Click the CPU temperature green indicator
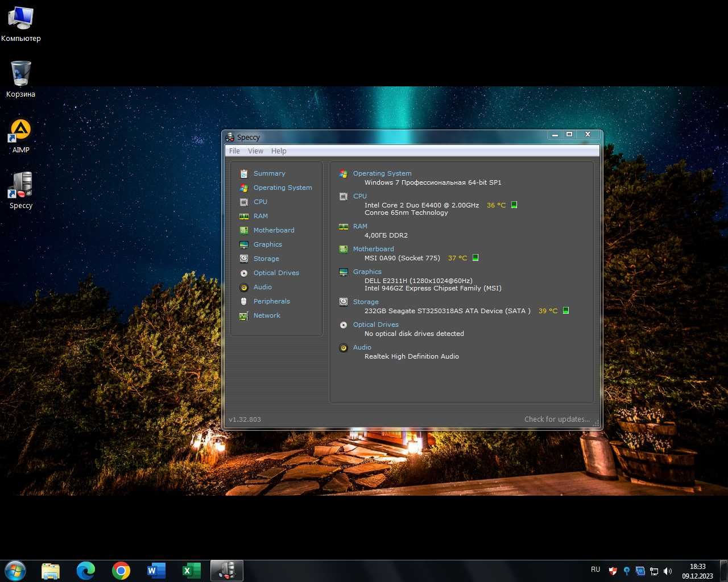The image size is (728, 582). 514,205
